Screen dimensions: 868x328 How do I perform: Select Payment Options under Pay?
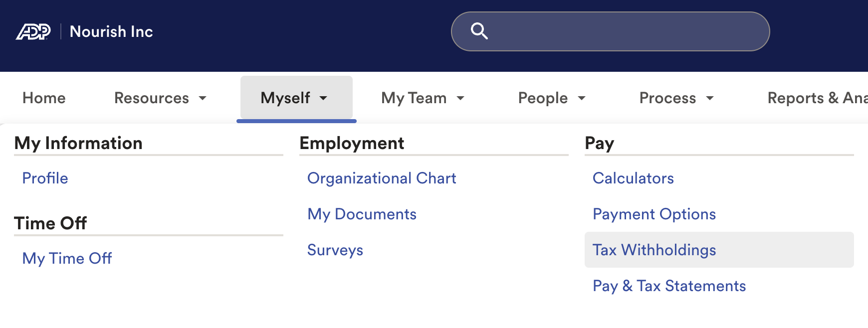pos(654,214)
